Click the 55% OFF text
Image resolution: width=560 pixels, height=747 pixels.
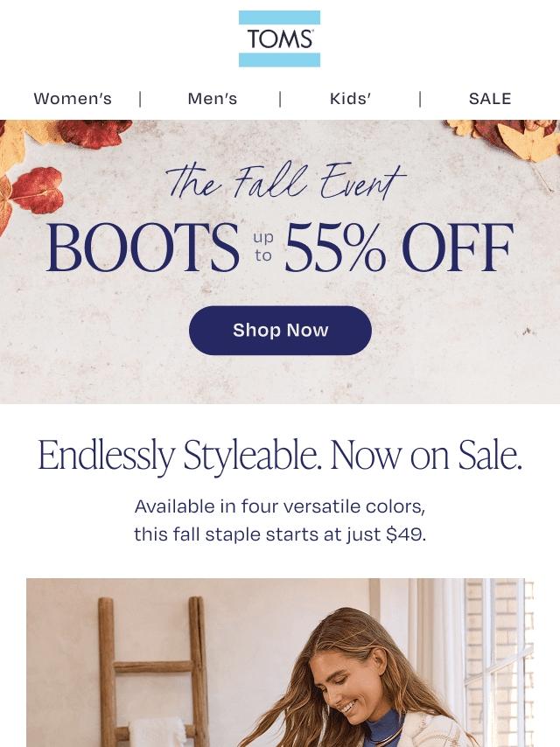point(399,248)
